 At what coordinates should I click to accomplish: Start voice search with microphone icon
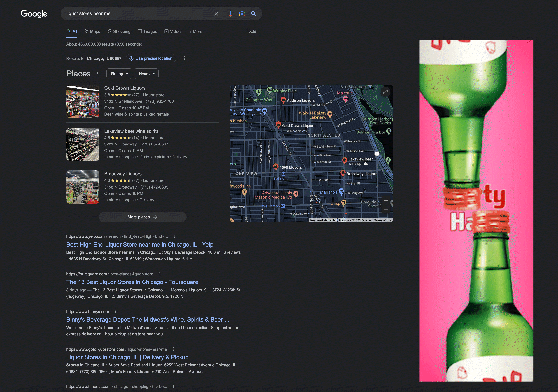230,14
